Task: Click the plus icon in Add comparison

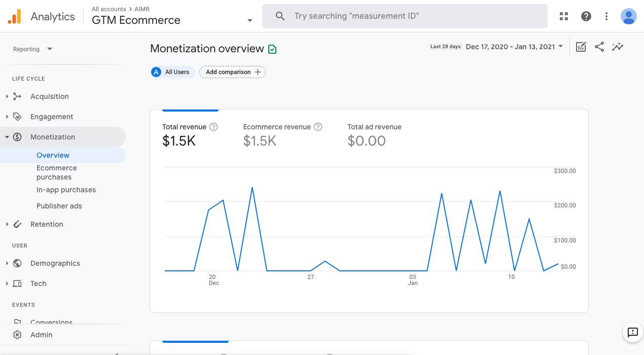Action: click(258, 72)
